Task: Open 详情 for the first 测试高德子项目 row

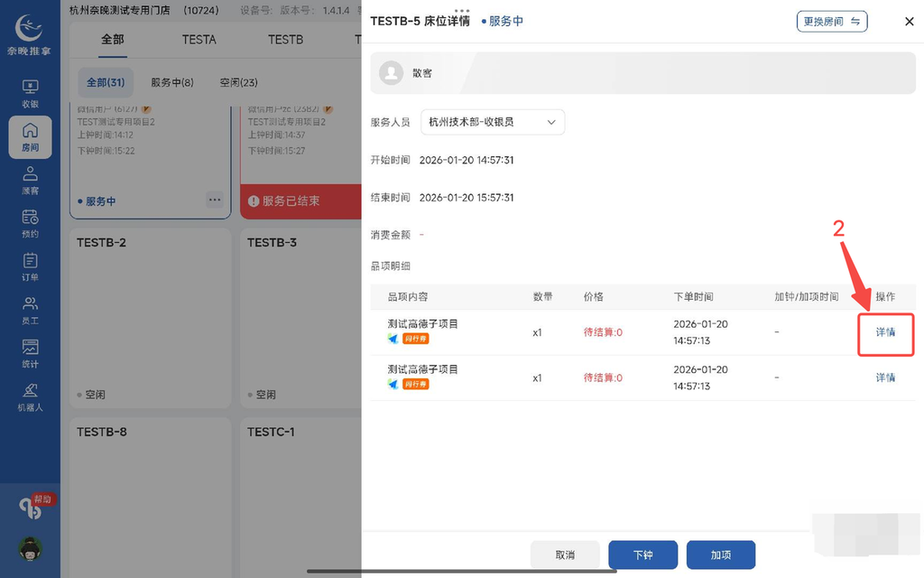Action: click(885, 332)
